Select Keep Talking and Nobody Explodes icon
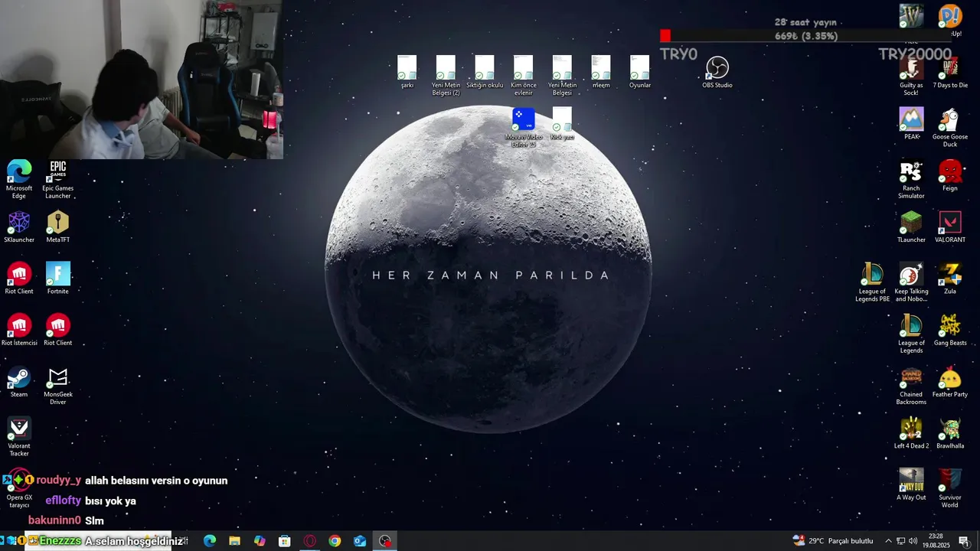The width and height of the screenshot is (980, 551). (911, 282)
